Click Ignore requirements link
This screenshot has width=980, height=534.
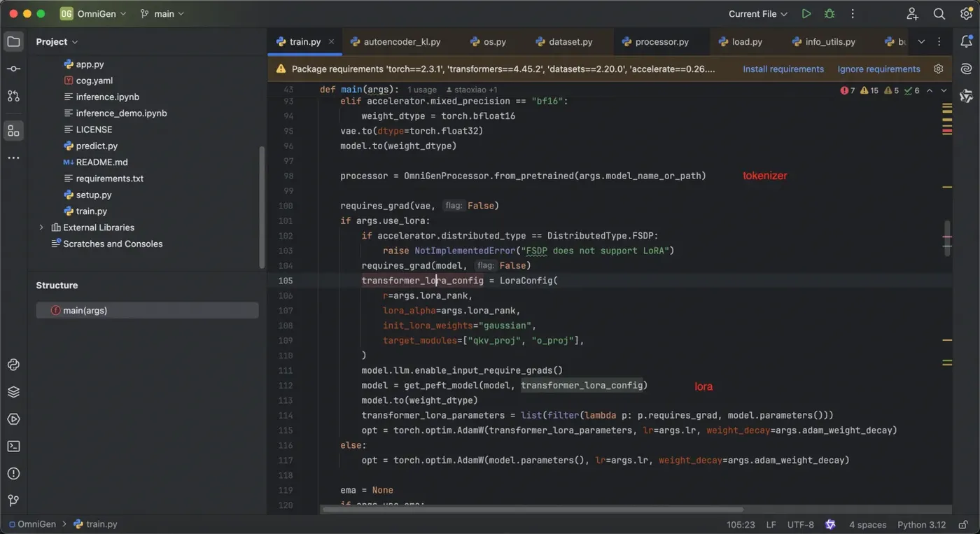point(878,69)
